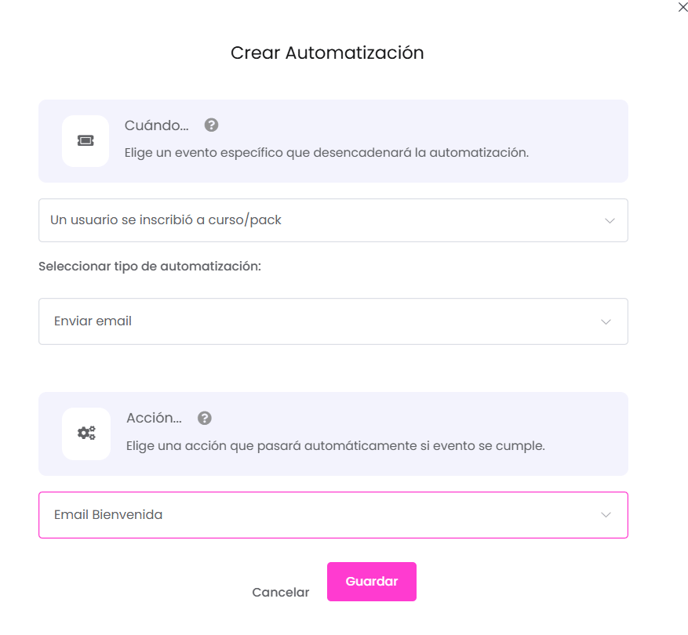Open the Email Bienvenida action dropdown
Viewport: 688px width, 635px height.
[x=333, y=515]
